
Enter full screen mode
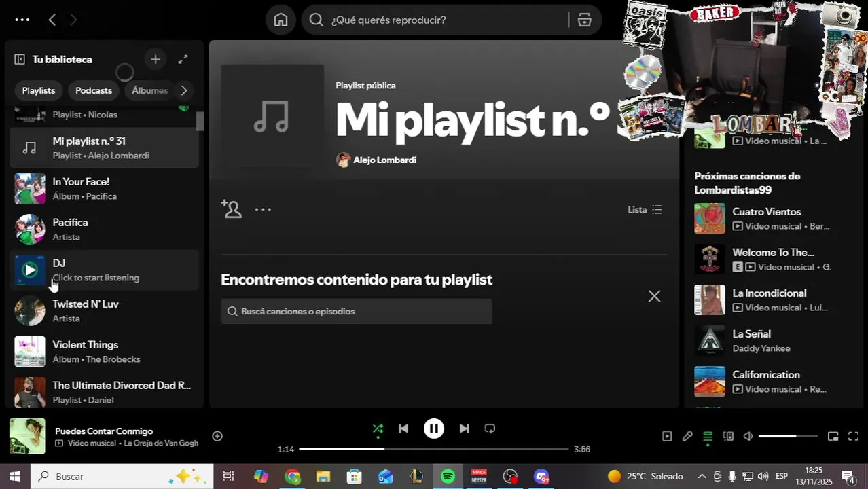coord(854,437)
